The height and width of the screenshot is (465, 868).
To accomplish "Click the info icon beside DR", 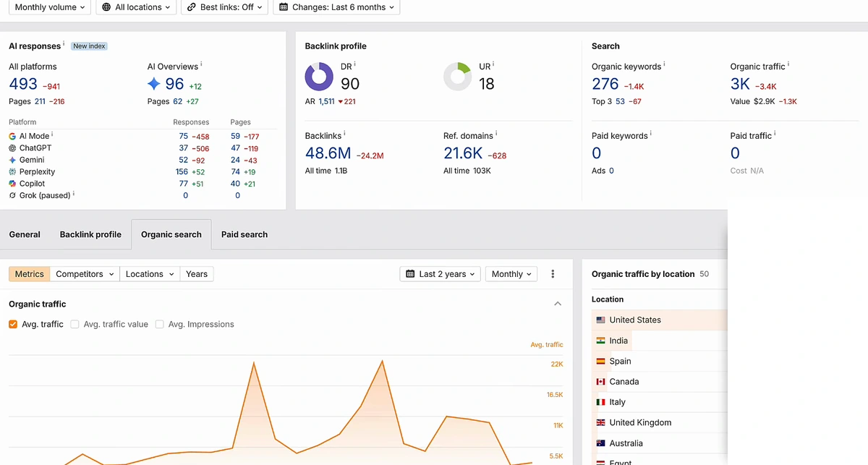I will click(x=354, y=64).
